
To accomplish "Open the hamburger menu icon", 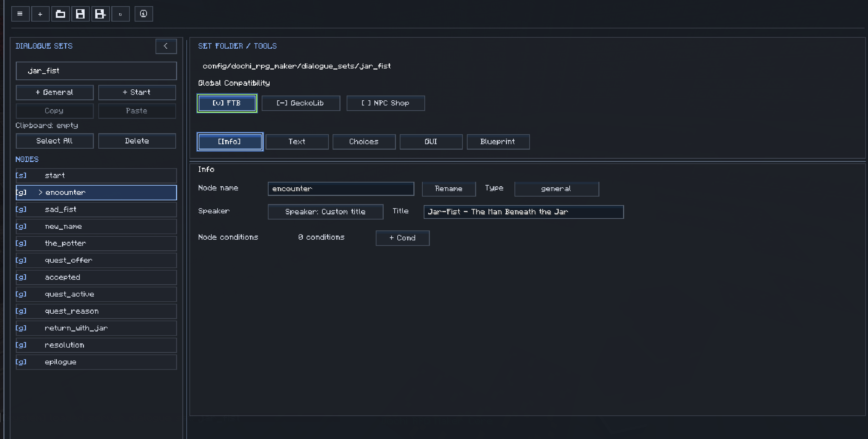I will pyautogui.click(x=20, y=14).
